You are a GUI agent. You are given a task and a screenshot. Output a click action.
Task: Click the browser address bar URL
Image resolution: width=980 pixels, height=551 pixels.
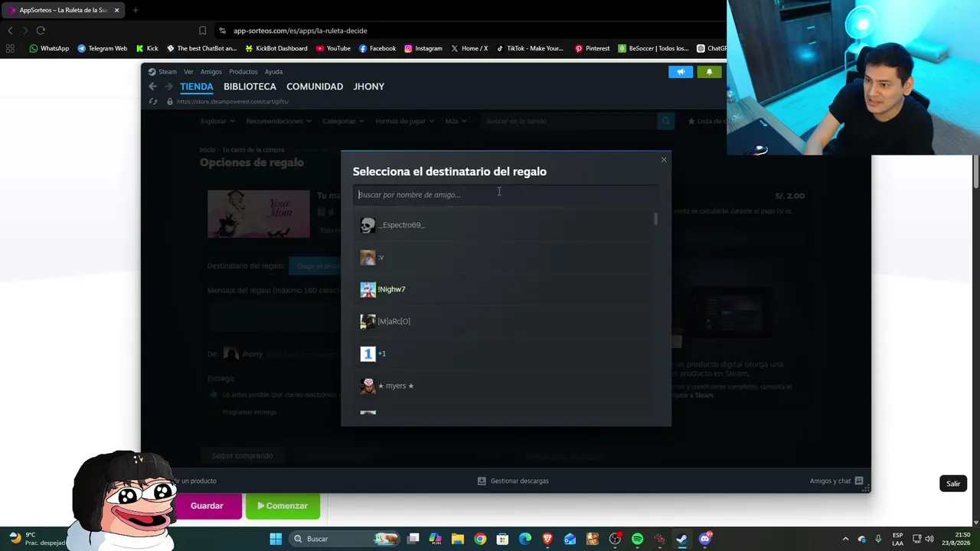pyautogui.click(x=300, y=31)
